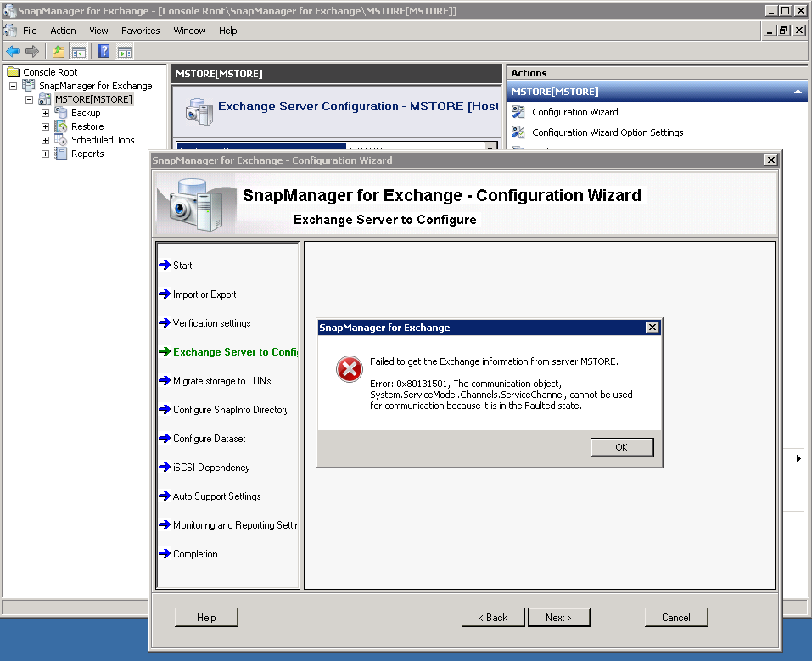Toggle Show/Hide Action Pane toolbar icon
Image resolution: width=812 pixels, height=661 pixels.
[x=125, y=51]
